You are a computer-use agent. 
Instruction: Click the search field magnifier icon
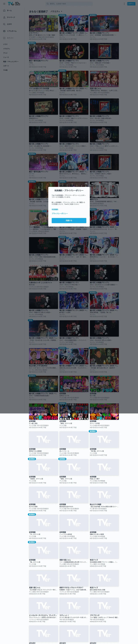[48, 4]
